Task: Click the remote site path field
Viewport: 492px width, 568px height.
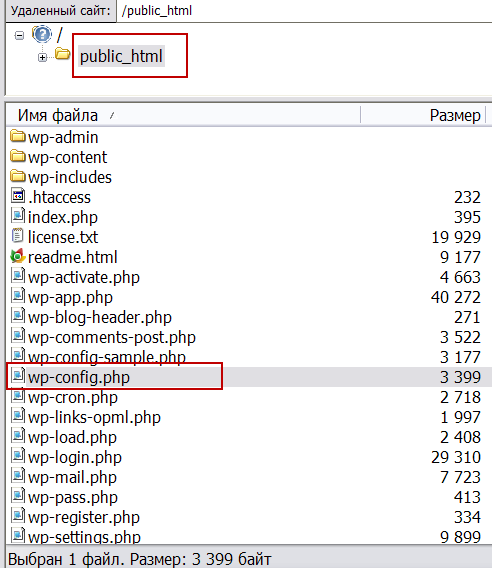Action: click(304, 11)
